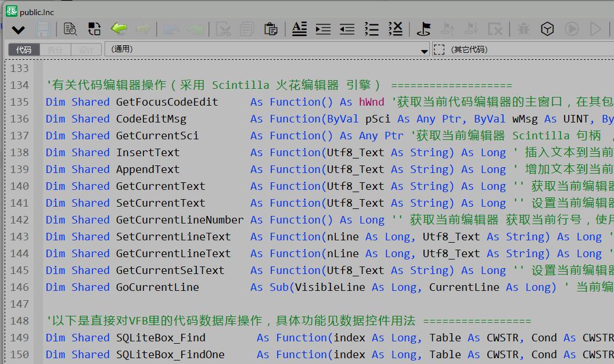Switch to the 代码 view tab
The image size is (614, 364).
[24, 50]
